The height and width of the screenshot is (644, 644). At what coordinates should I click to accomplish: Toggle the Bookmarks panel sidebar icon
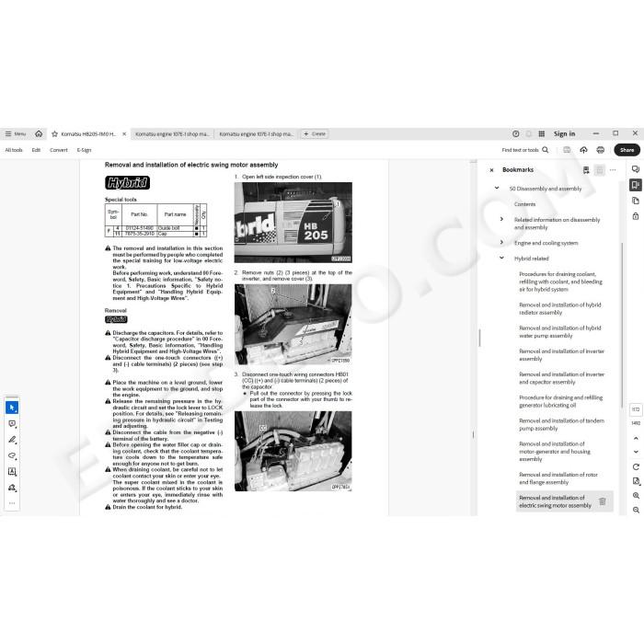[x=636, y=185]
